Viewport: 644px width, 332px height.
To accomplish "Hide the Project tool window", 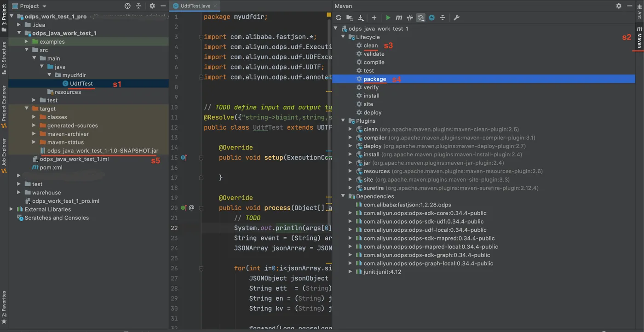I will pyautogui.click(x=162, y=6).
